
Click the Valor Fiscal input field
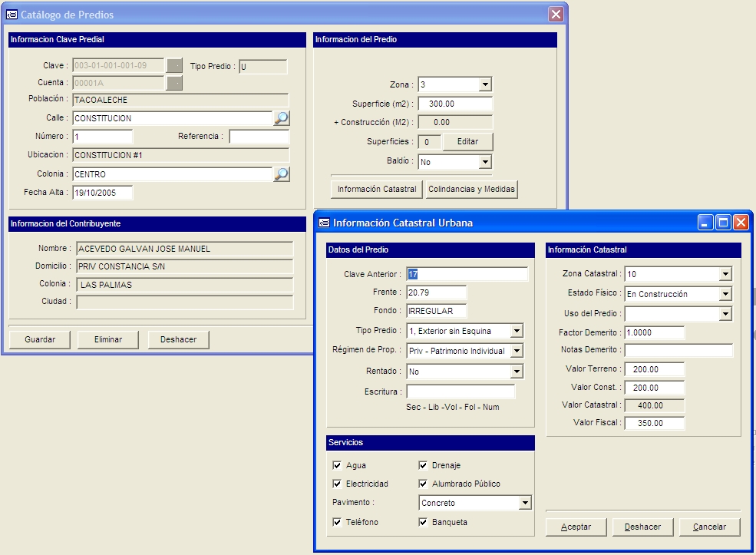[654, 423]
